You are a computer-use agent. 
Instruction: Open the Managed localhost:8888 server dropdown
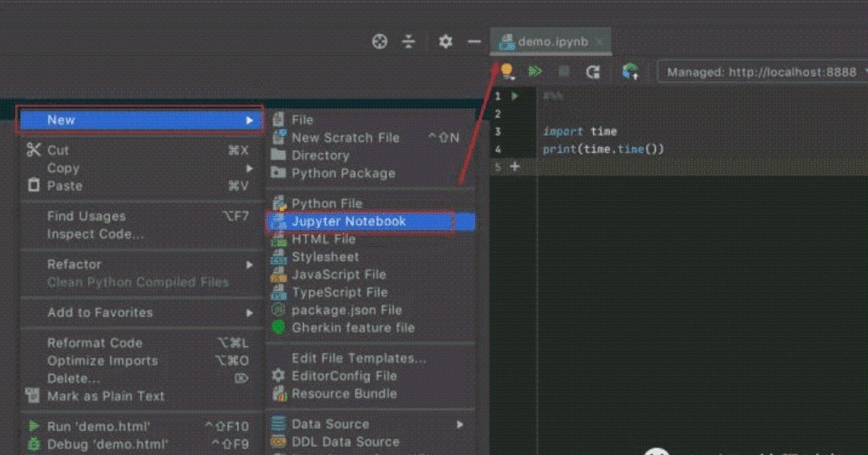(761, 72)
